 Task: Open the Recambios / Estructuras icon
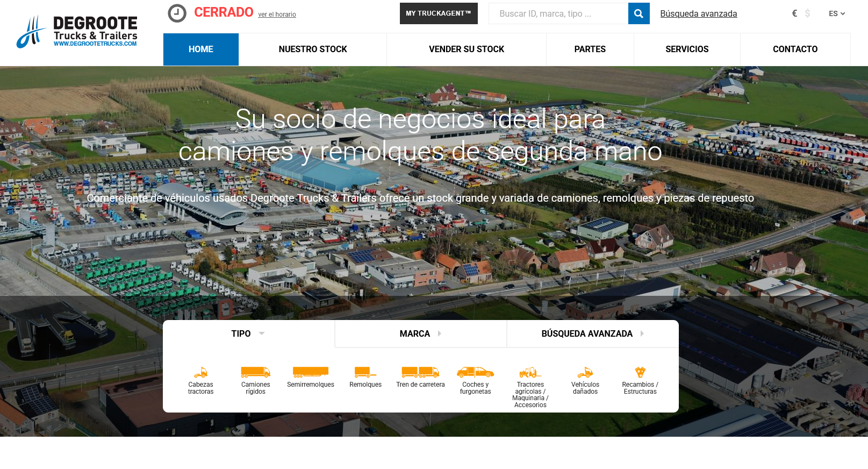[640, 372]
